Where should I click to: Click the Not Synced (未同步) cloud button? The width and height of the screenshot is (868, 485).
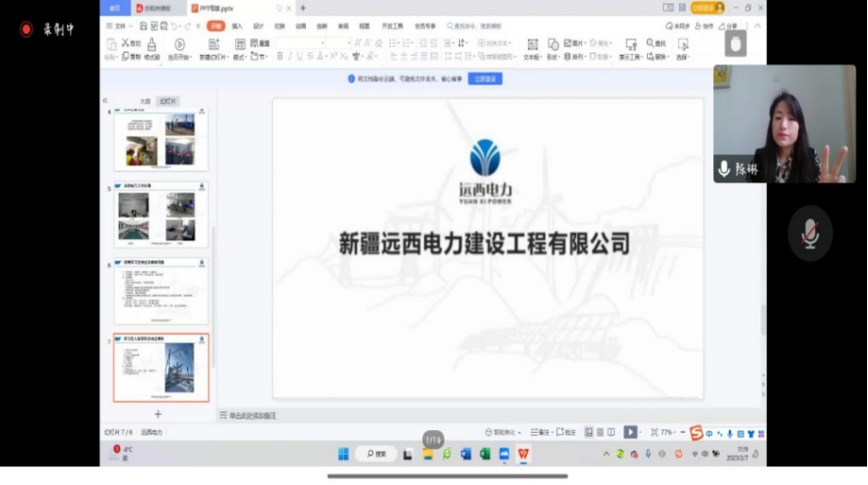point(677,26)
